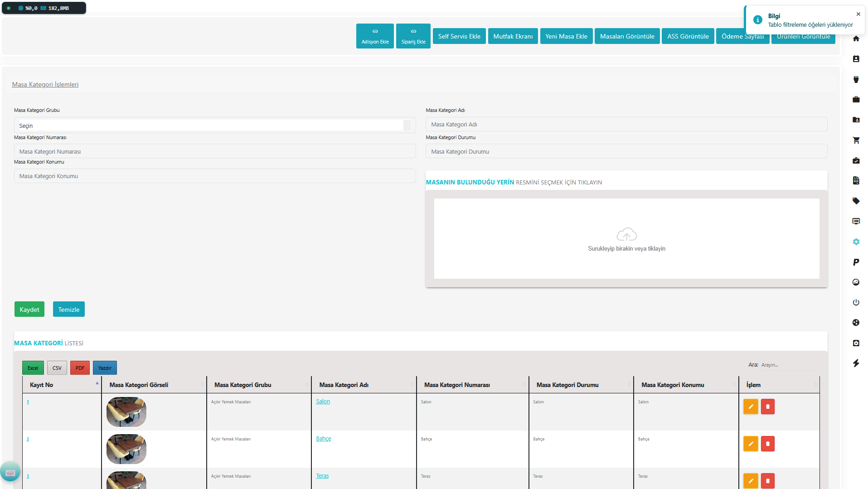Screen dimensions: 868x489
Task: Close the Bilgi notification
Action: pyautogui.click(x=858, y=14)
